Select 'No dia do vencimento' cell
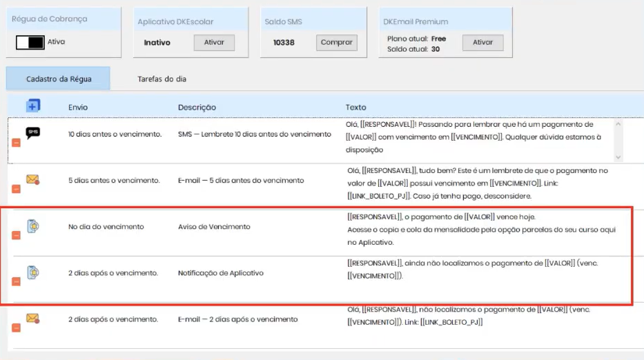Image resolution: width=644 pixels, height=360 pixels. click(x=106, y=227)
